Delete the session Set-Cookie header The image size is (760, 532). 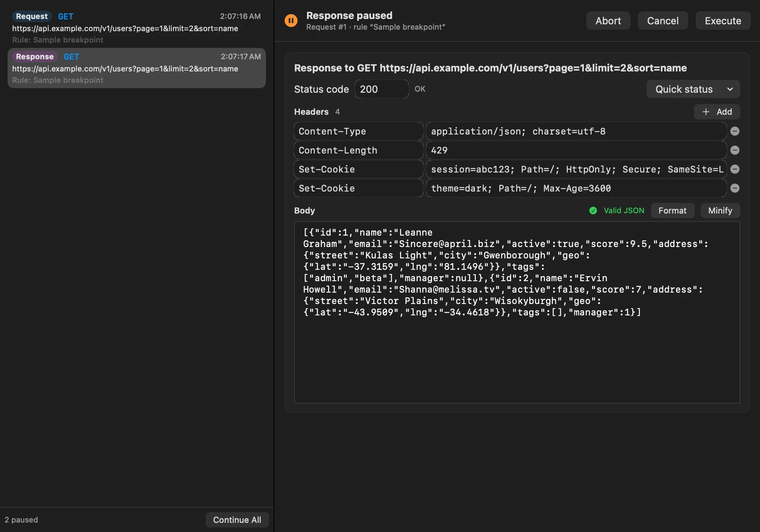coord(735,169)
